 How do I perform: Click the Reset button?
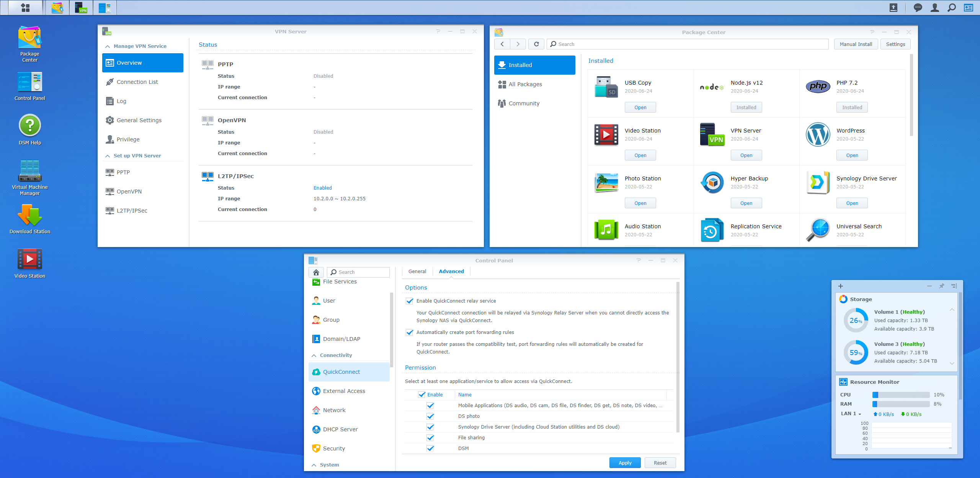tap(660, 463)
